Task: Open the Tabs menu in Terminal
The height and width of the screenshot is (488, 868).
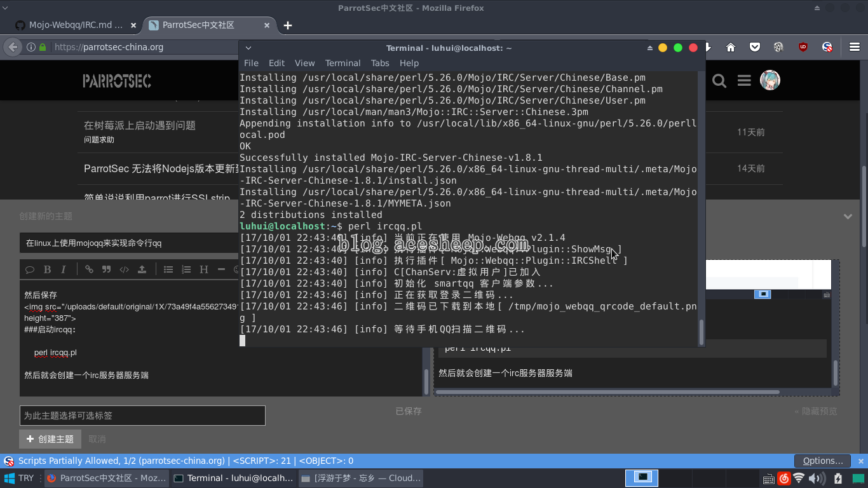Action: 380,63
